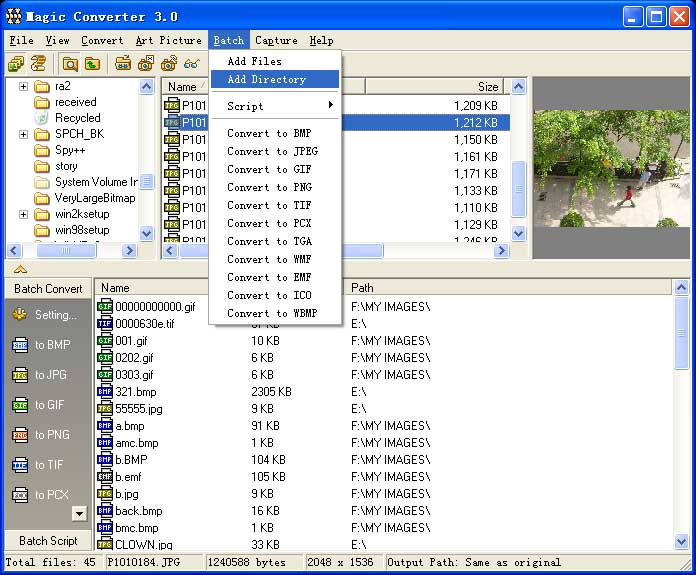Open the File menu
The height and width of the screenshot is (575, 696).
coord(22,40)
